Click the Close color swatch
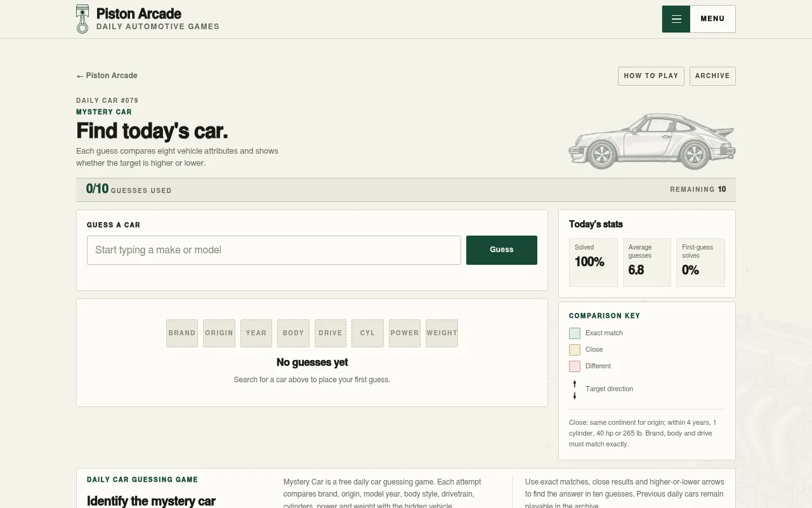 (x=575, y=350)
